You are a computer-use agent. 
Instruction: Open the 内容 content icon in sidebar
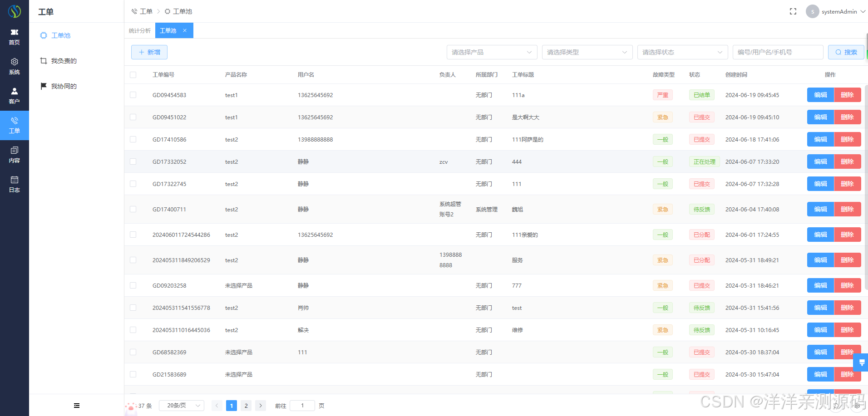pos(15,155)
